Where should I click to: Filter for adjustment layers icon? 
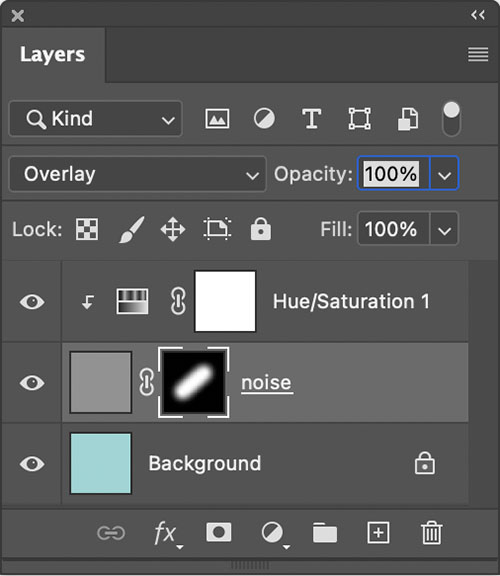pos(264,118)
